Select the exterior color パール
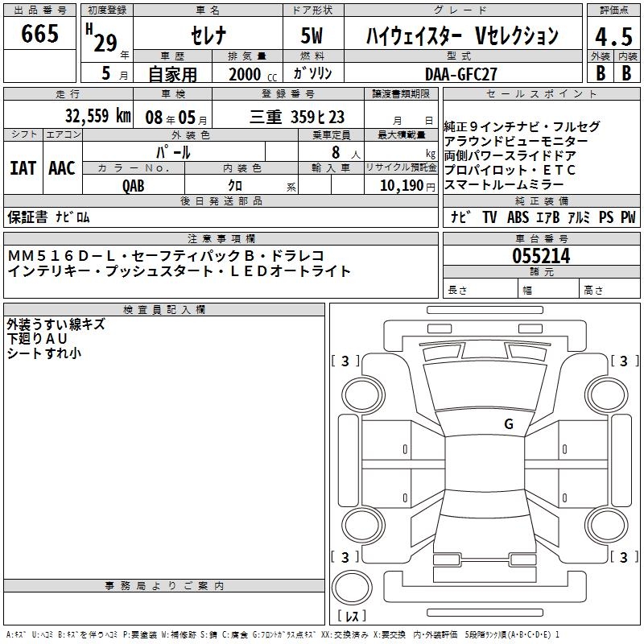 pos(173,152)
